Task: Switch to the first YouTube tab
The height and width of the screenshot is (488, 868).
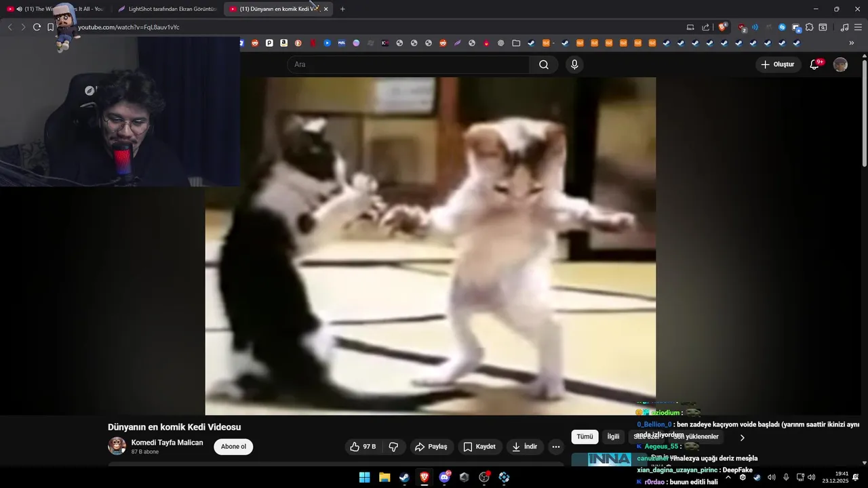Action: click(x=56, y=9)
